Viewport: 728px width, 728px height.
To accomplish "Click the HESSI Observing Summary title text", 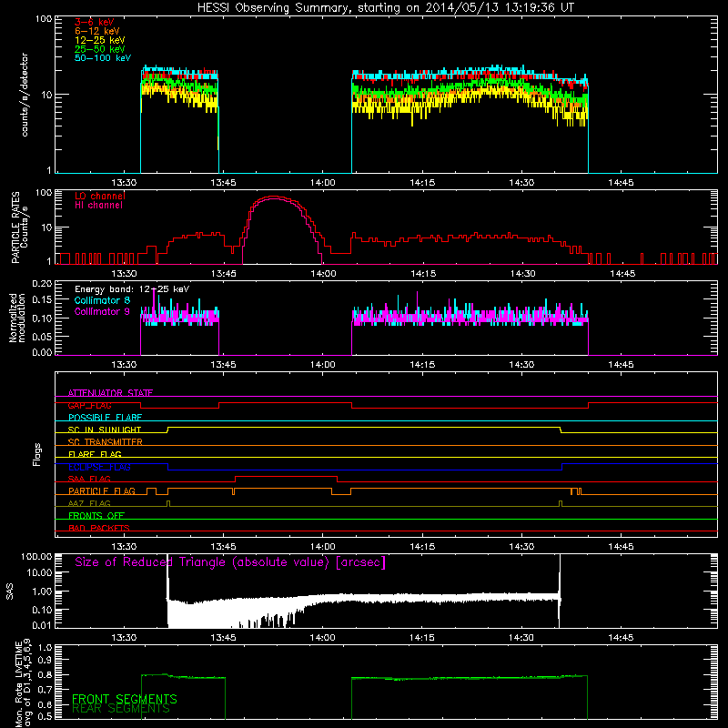I will pos(385,8).
